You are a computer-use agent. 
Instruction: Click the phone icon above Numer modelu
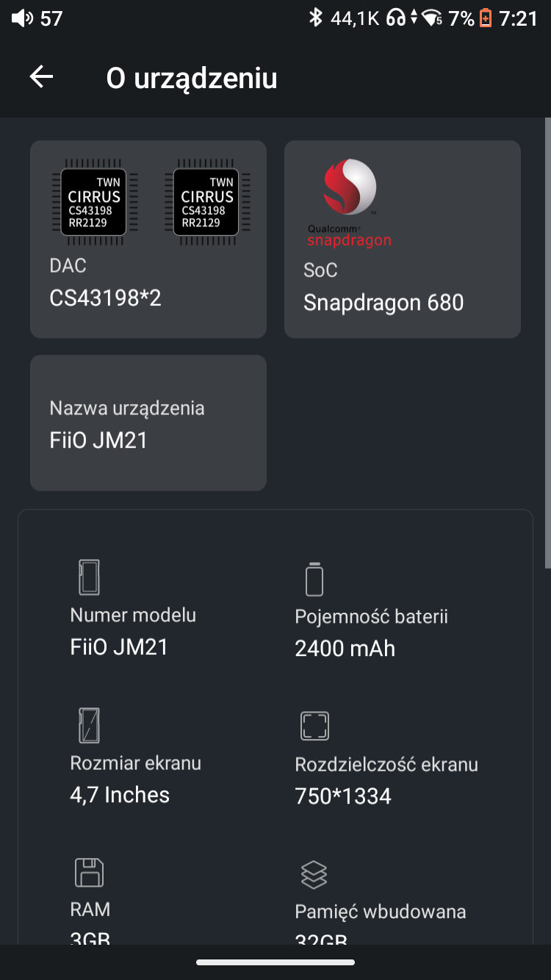point(89,577)
